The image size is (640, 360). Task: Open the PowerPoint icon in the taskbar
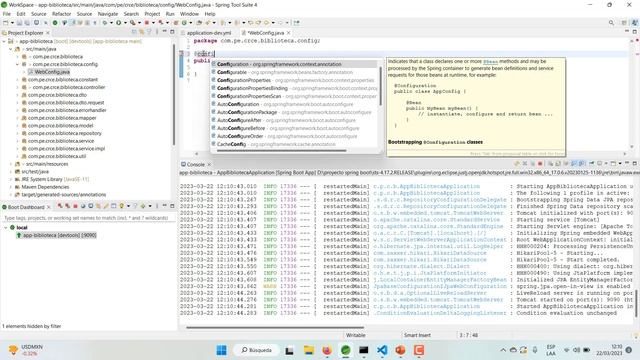pos(400,350)
